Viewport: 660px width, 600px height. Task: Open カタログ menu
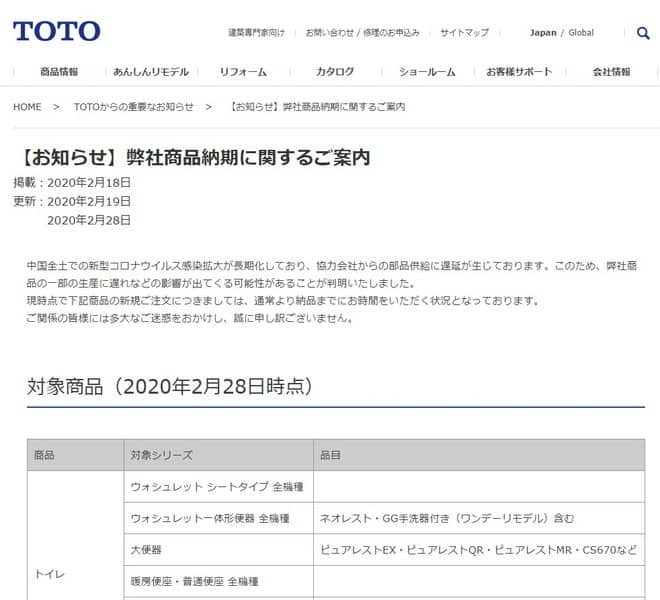click(335, 72)
